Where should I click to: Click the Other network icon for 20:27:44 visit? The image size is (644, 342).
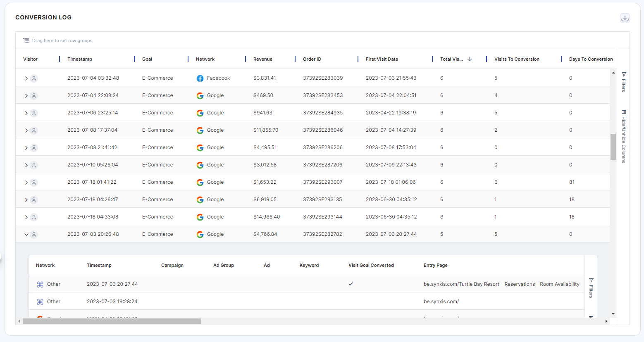40,285
